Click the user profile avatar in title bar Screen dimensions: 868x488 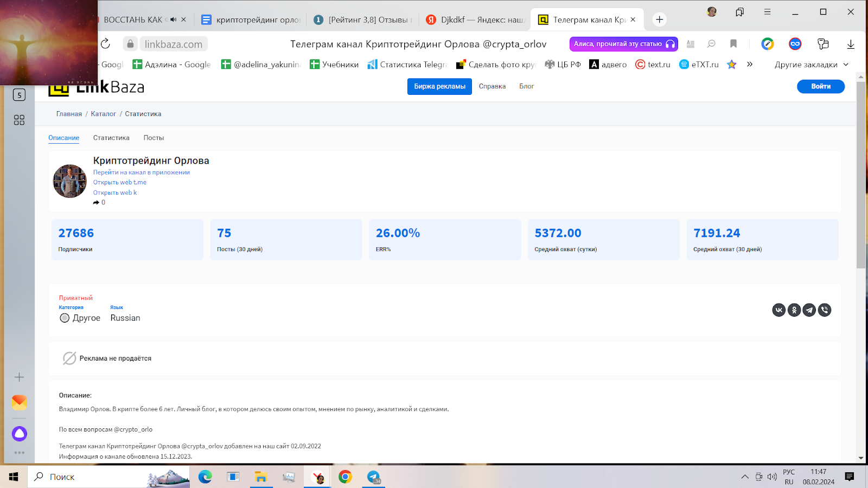click(x=712, y=11)
